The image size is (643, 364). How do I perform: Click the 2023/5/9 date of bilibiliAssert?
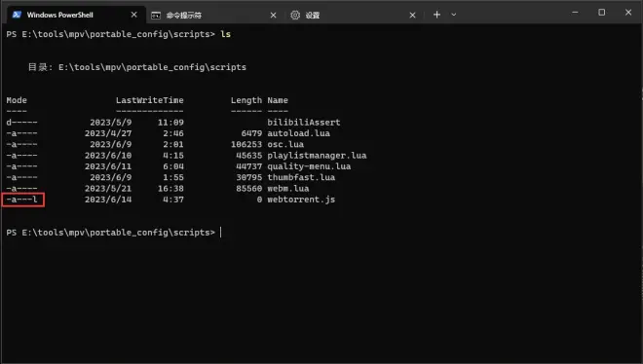coord(111,123)
